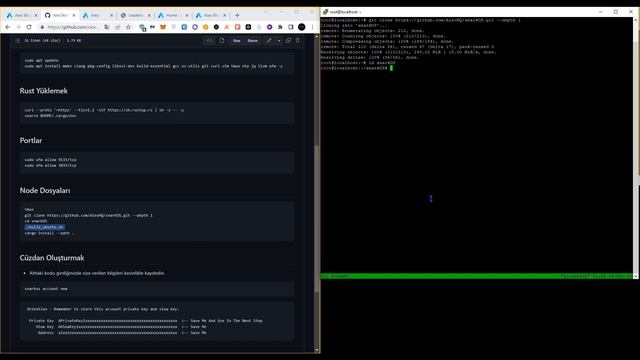Delete the file with the trash icon
The width and height of the screenshot is (640, 360).
(298, 40)
